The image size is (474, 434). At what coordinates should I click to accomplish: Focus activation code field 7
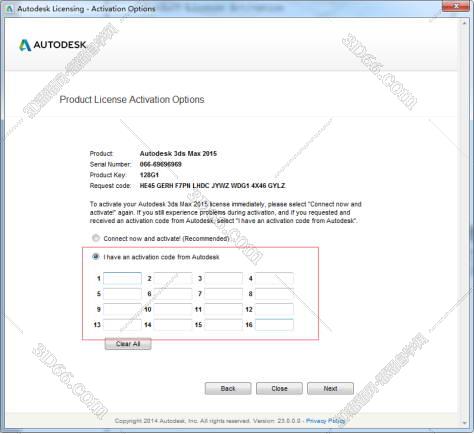224,294
